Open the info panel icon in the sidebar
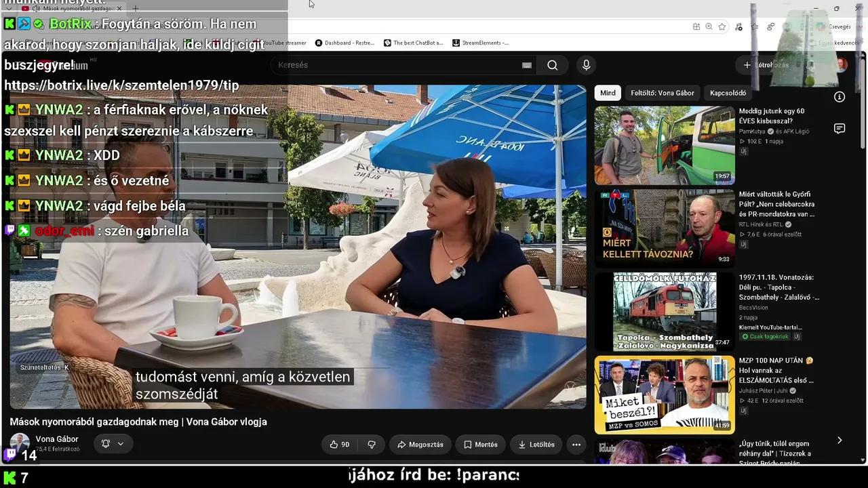 click(840, 97)
